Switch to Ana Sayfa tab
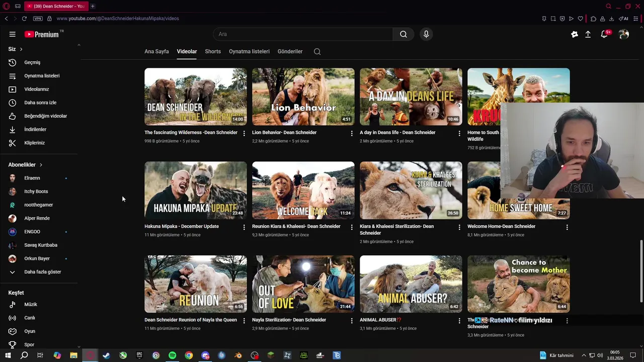 coord(156,51)
